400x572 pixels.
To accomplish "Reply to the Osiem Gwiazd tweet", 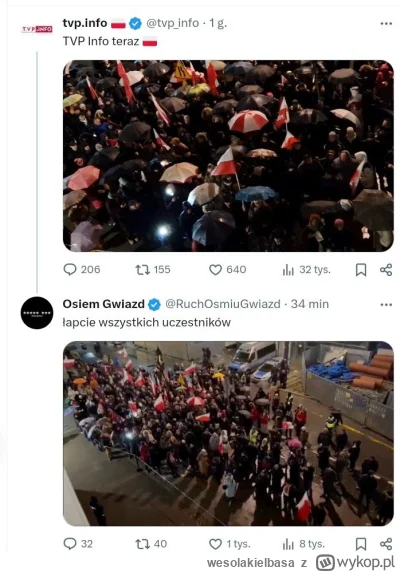I will pyautogui.click(x=78, y=544).
